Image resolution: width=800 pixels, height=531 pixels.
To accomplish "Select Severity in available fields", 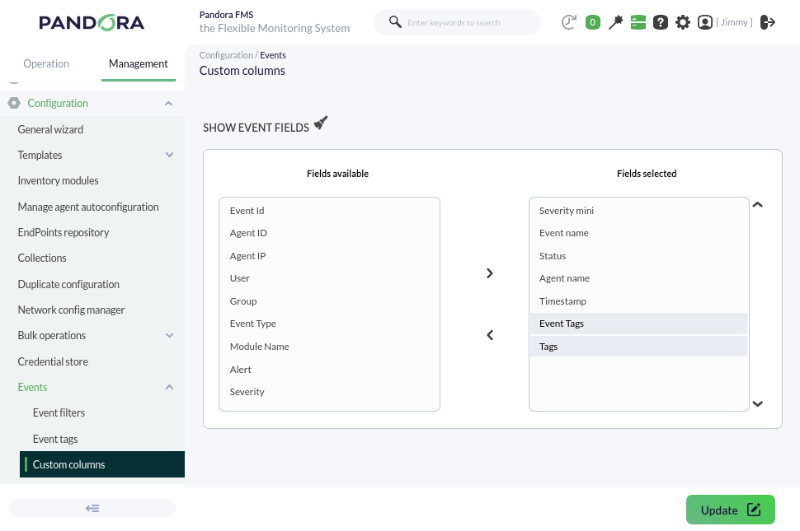I will 329,392.
